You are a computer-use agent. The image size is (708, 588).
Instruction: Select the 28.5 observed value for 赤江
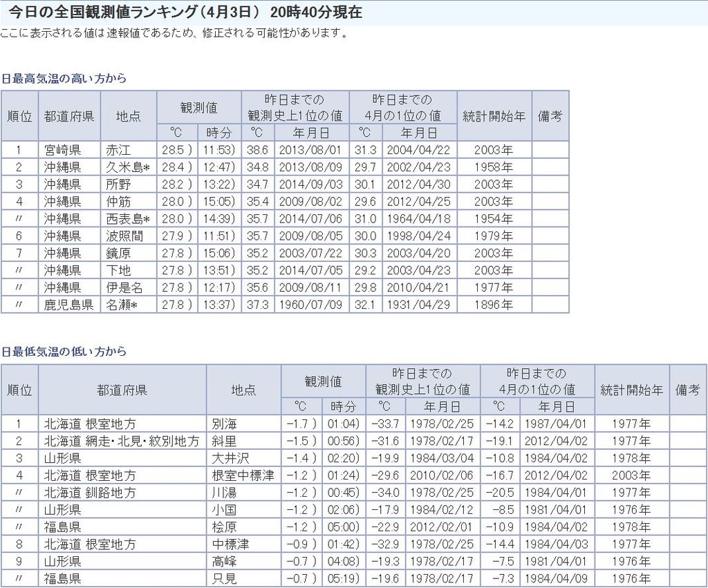[173, 150]
